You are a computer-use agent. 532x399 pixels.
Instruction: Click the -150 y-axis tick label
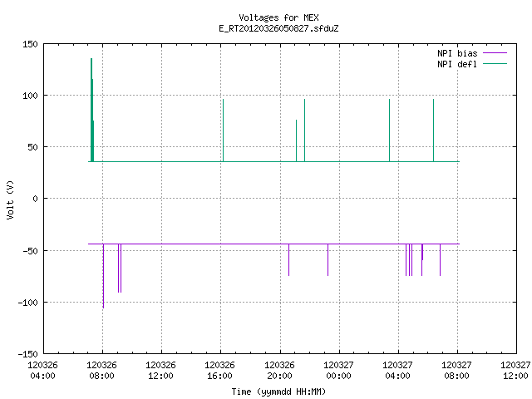pos(27,354)
